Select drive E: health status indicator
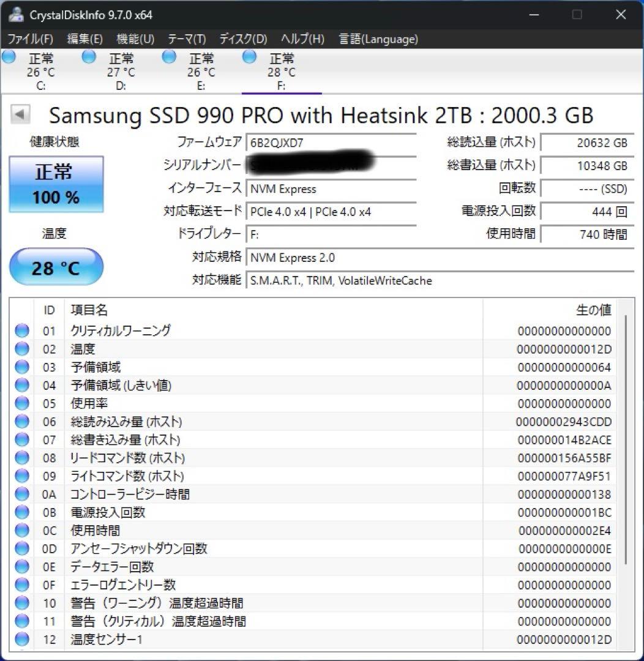Image resolution: width=644 pixels, height=661 pixels. tap(169, 56)
